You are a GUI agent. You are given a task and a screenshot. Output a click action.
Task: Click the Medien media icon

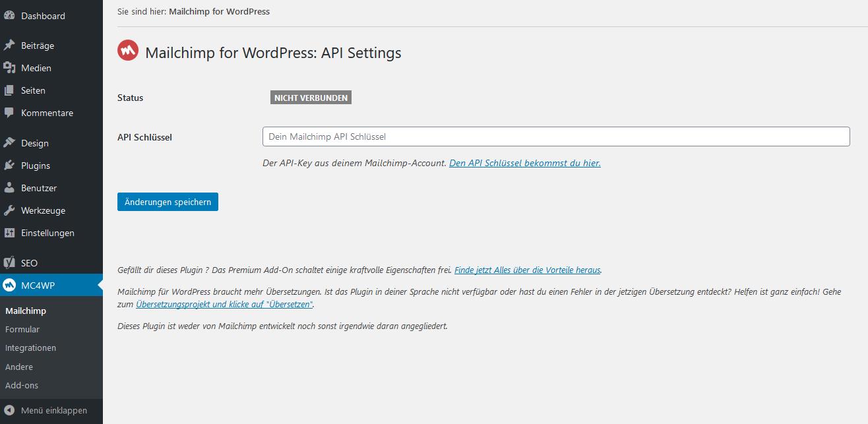pos(9,68)
